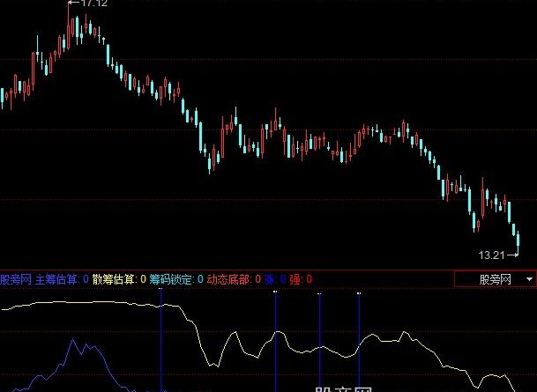Select the 动态底部 indicator label
The image size is (537, 392).
click(230, 279)
